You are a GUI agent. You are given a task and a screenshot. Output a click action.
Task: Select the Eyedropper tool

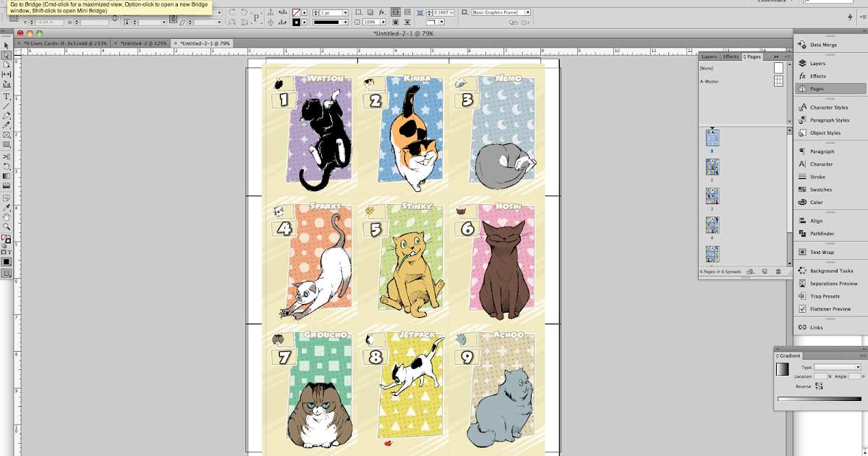pyautogui.click(x=7, y=208)
